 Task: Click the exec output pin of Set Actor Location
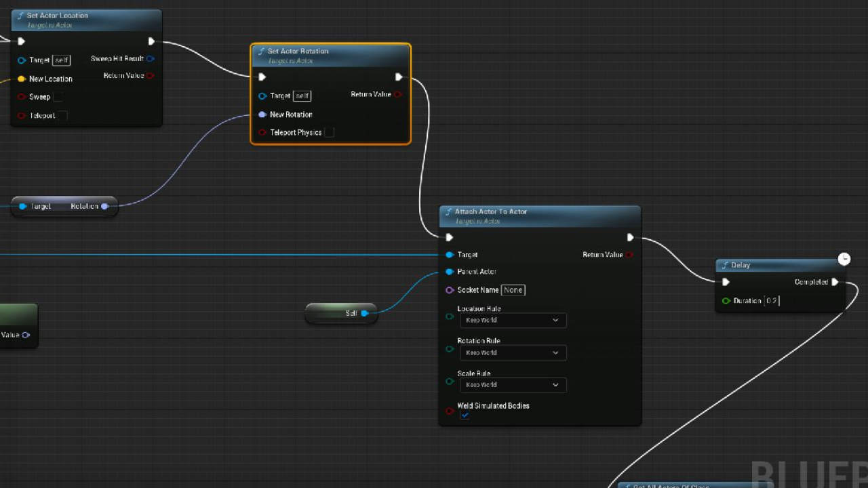click(151, 41)
